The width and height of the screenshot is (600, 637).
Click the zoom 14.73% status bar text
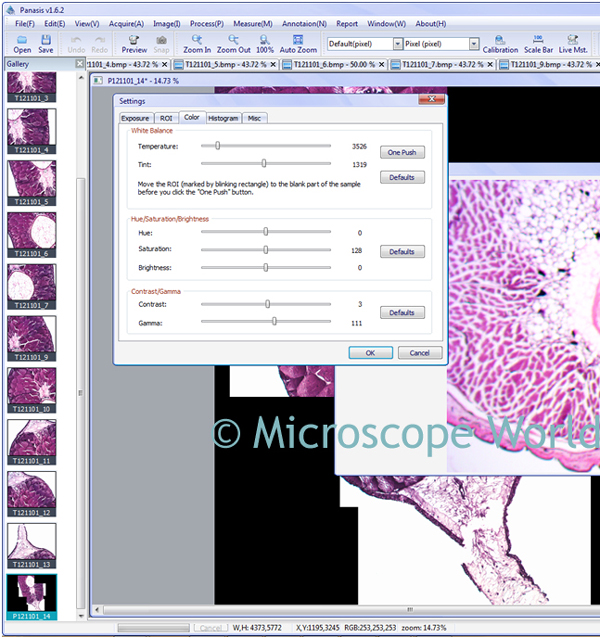424,628
